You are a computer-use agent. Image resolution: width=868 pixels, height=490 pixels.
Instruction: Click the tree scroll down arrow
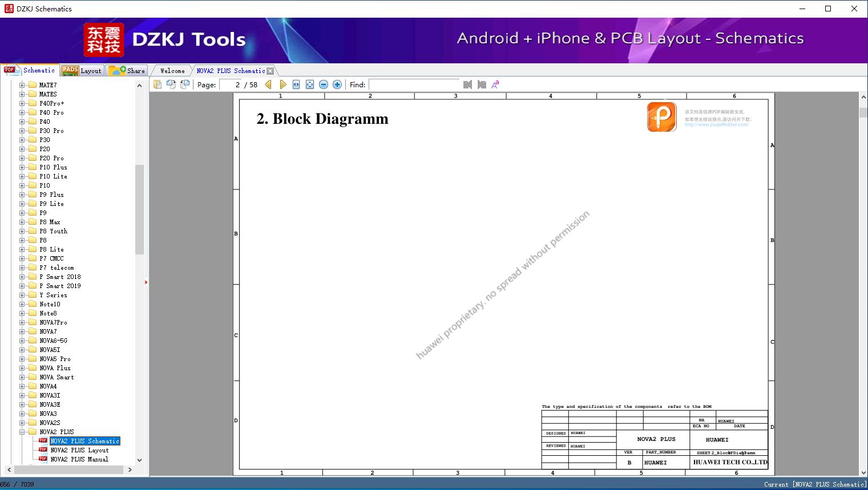(x=139, y=460)
